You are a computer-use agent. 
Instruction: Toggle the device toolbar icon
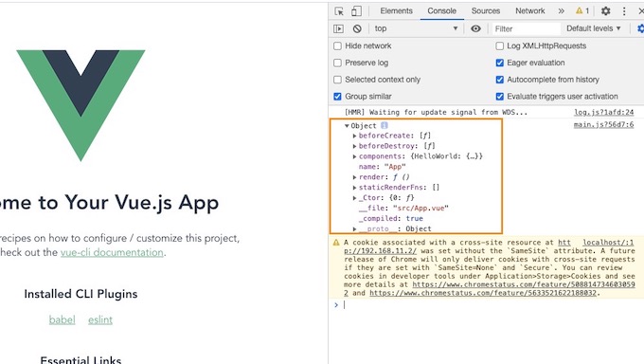pyautogui.click(x=356, y=11)
